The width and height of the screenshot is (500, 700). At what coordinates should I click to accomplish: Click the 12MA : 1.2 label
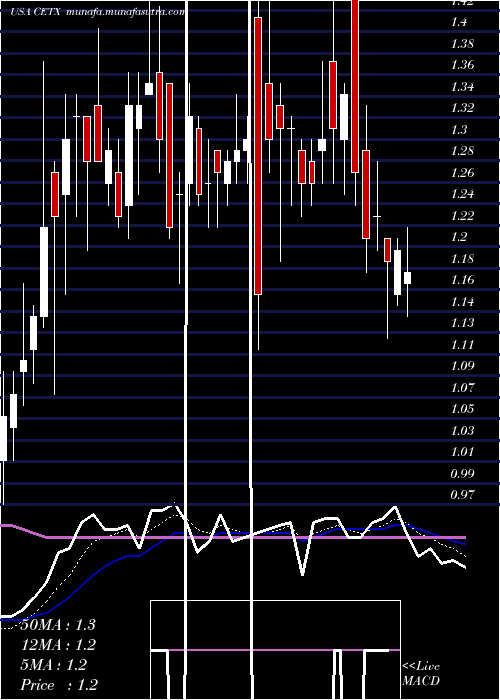pos(59,645)
